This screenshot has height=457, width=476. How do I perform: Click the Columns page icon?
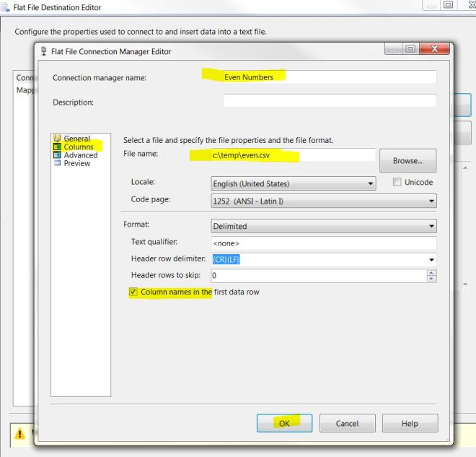click(58, 147)
